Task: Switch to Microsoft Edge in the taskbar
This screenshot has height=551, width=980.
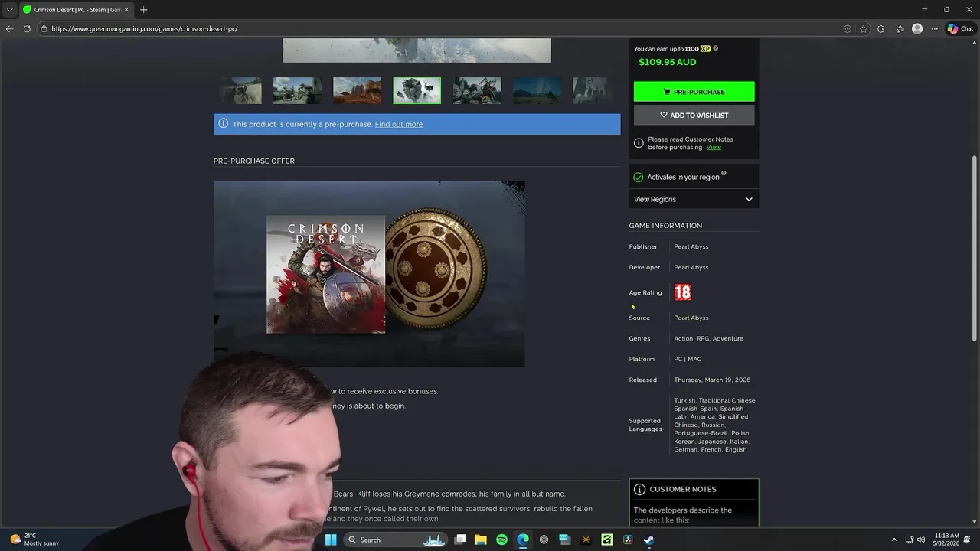Action: pyautogui.click(x=523, y=540)
